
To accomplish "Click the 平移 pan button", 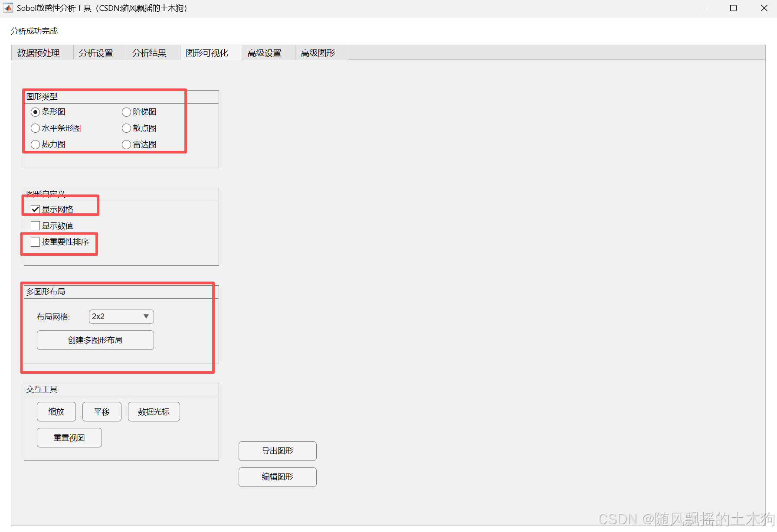I will (x=102, y=412).
